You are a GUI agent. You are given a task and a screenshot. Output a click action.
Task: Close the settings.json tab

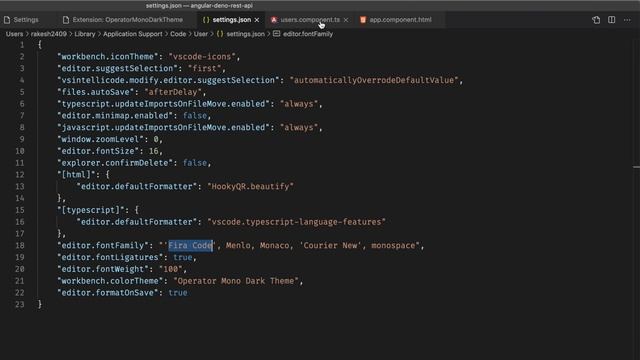[x=257, y=20]
